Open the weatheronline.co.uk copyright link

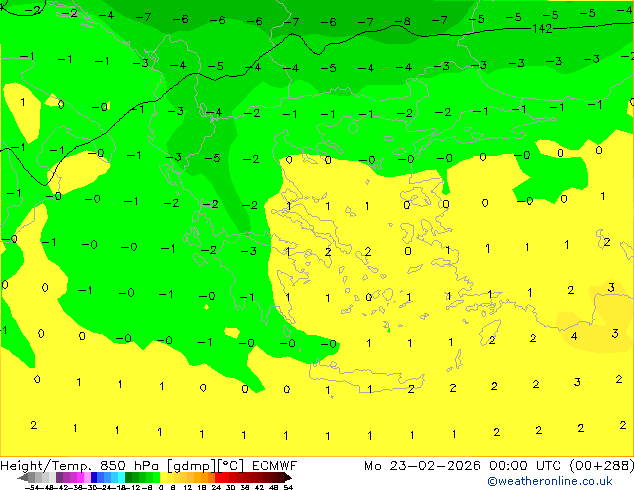point(550,481)
